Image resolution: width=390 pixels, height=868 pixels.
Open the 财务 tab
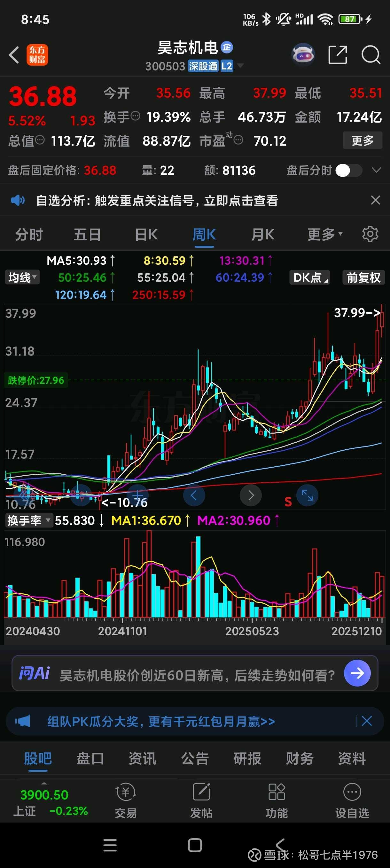pyautogui.click(x=300, y=759)
